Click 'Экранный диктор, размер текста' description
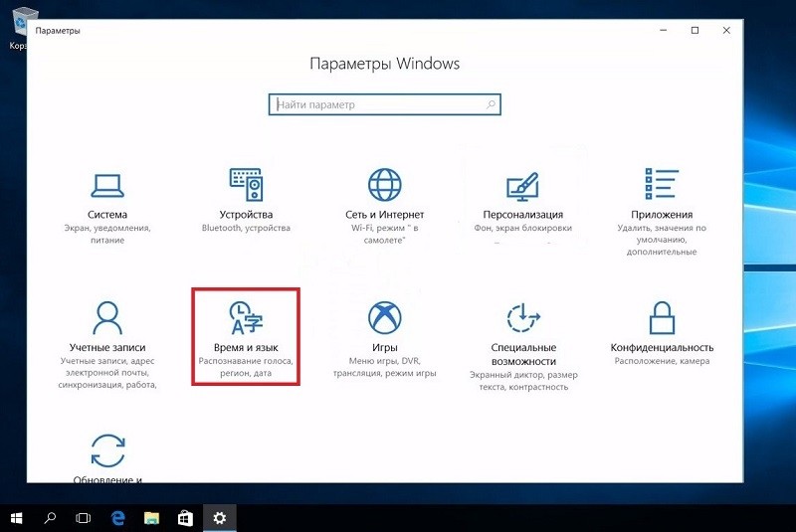The height and width of the screenshot is (532, 796). 523,381
